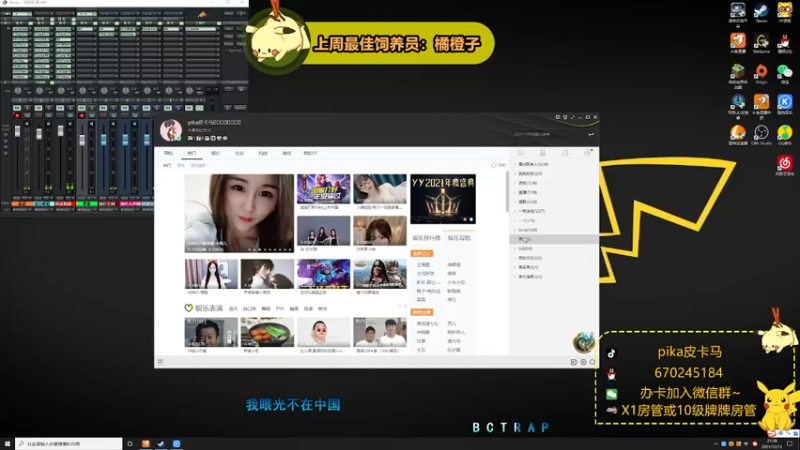Switch to the 交友 main tab in YY
This screenshot has height=450, width=800.
[x=239, y=153]
